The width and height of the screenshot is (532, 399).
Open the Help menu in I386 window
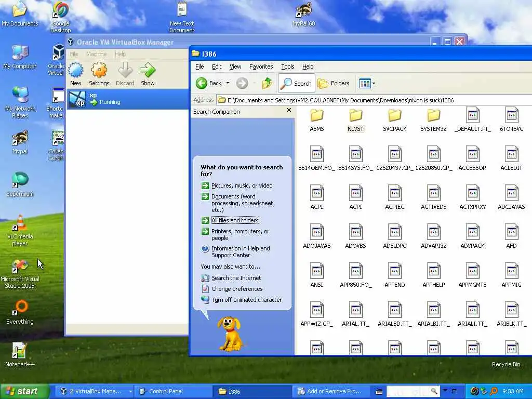coord(308,66)
